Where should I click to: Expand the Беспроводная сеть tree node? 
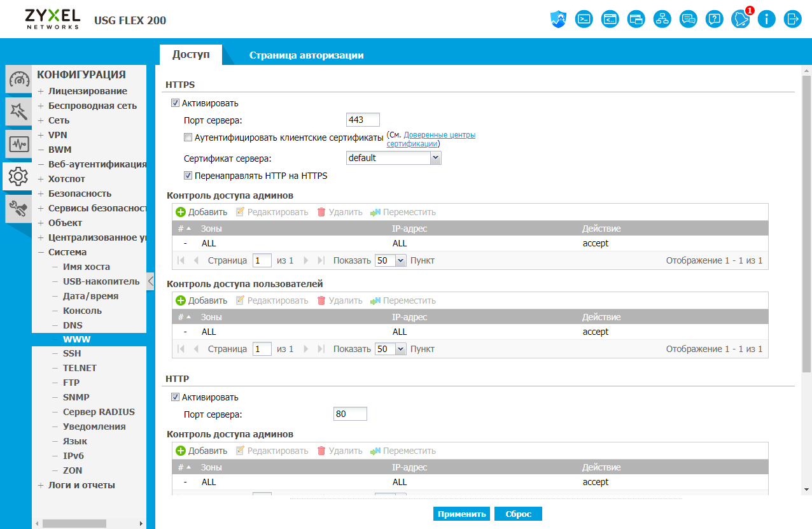click(40, 106)
